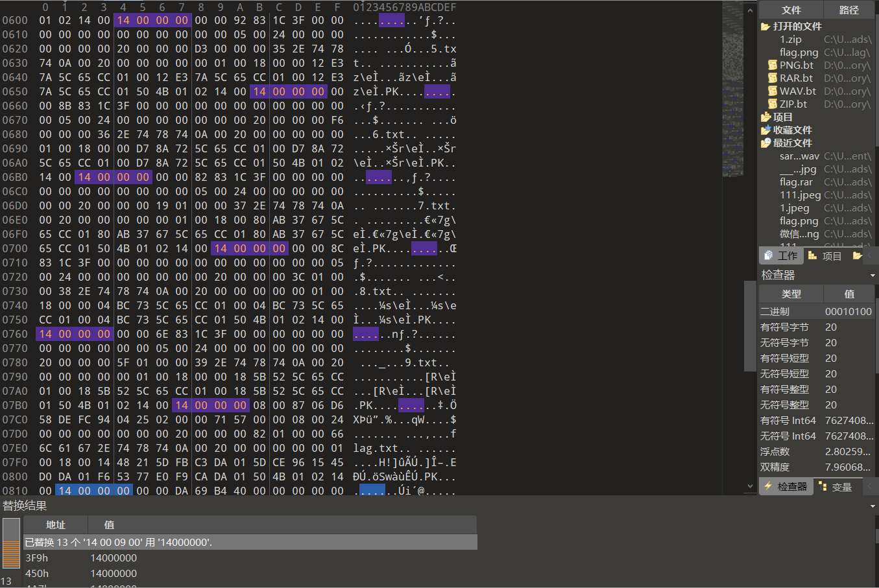
Task: Click the 最近文件 clock folder icon
Action: [765, 143]
